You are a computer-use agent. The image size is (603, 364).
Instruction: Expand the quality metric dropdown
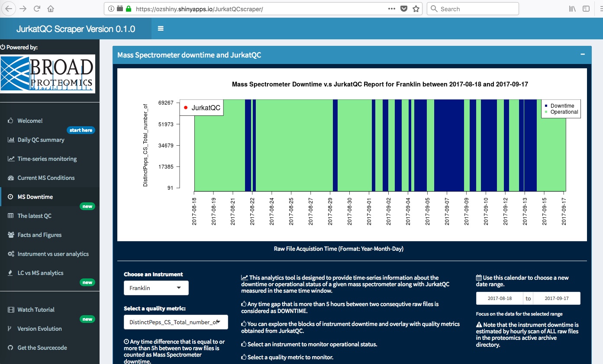click(x=175, y=322)
